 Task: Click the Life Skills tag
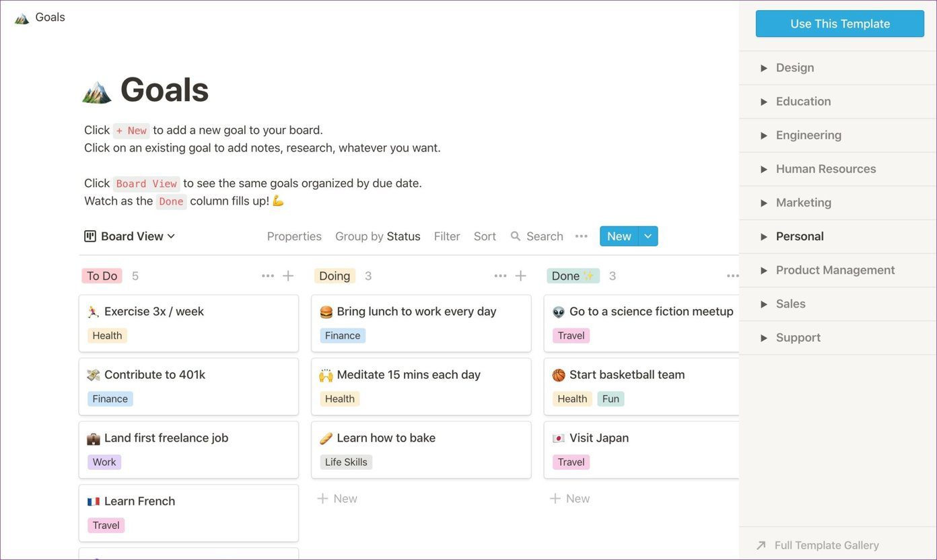[x=346, y=462]
